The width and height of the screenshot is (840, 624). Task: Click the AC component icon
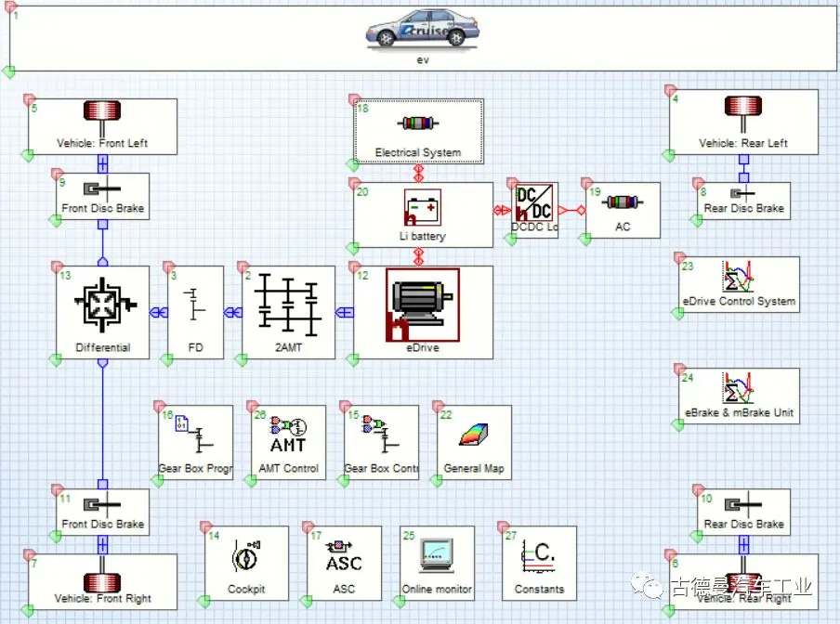point(622,201)
